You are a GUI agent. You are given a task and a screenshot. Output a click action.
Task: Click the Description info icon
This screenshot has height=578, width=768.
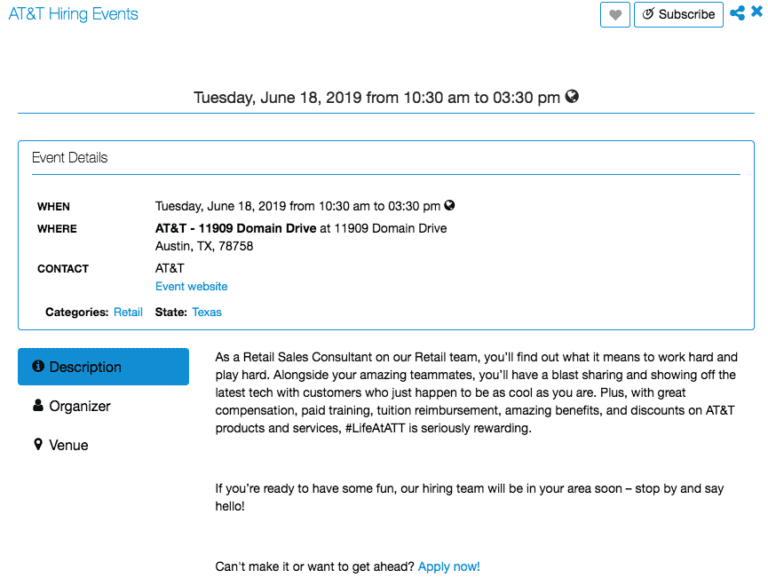click(x=38, y=366)
